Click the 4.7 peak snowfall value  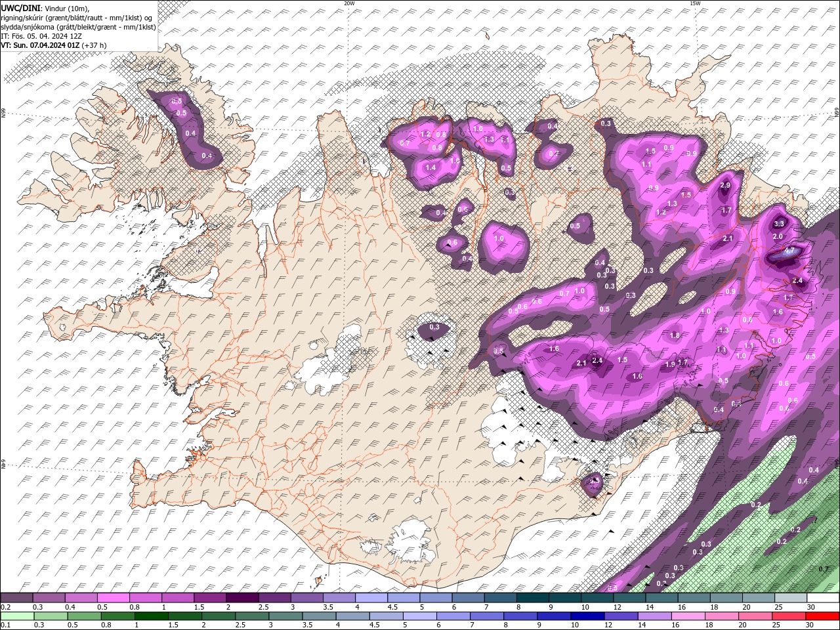click(x=789, y=251)
